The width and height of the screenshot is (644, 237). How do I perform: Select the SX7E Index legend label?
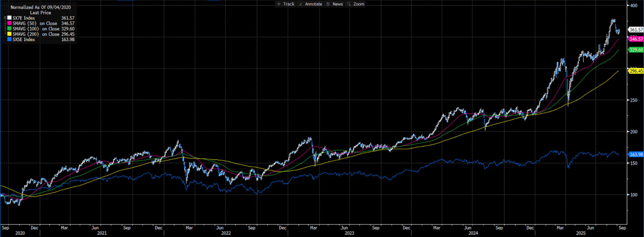tap(24, 18)
